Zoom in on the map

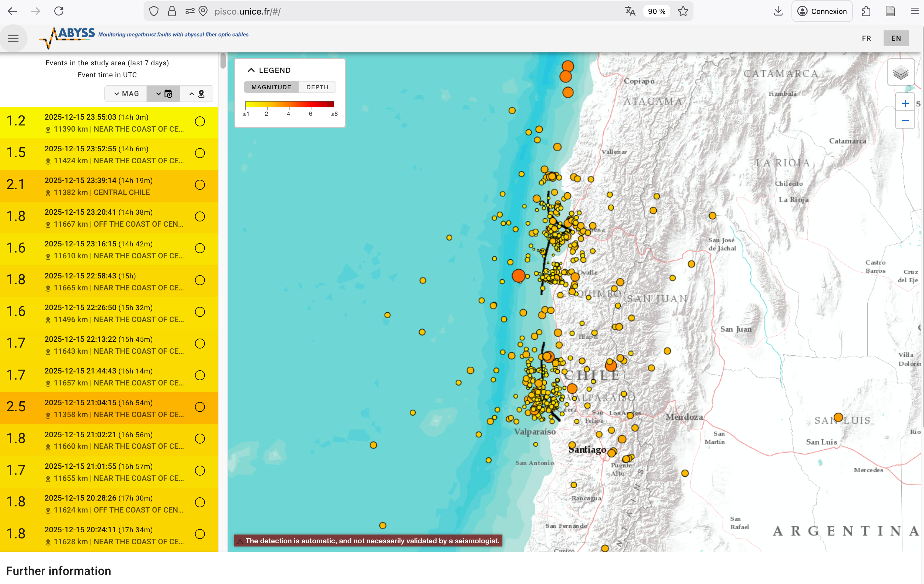click(x=905, y=103)
